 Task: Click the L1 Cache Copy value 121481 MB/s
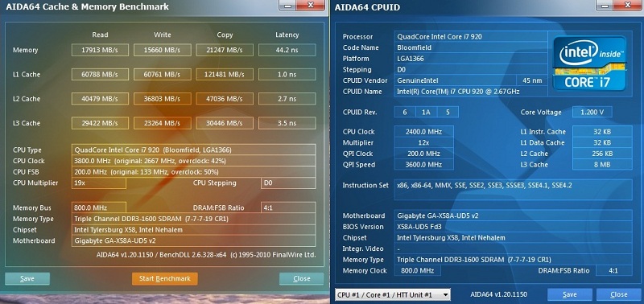coord(225,74)
